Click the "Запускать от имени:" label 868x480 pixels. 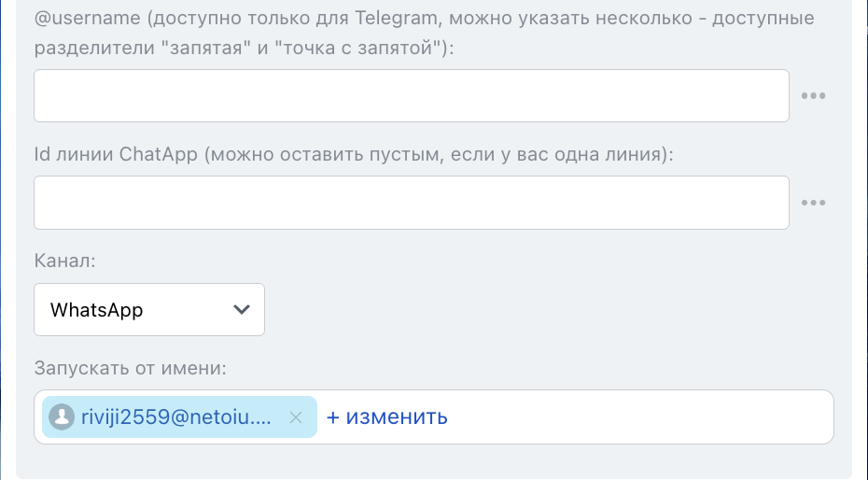click(131, 368)
